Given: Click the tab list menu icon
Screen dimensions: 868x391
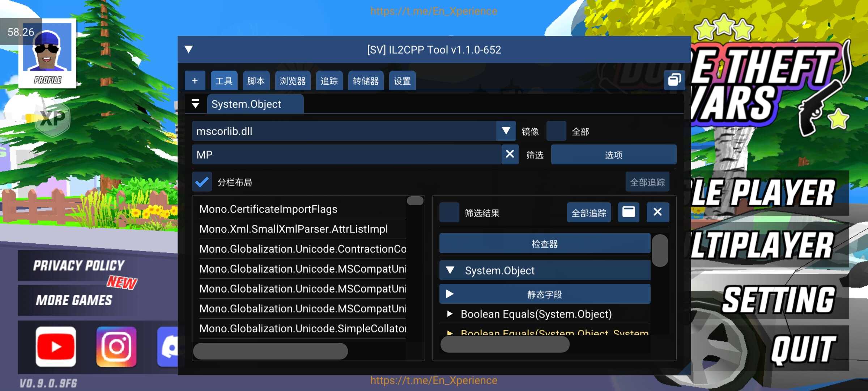Looking at the screenshot, I should [195, 104].
